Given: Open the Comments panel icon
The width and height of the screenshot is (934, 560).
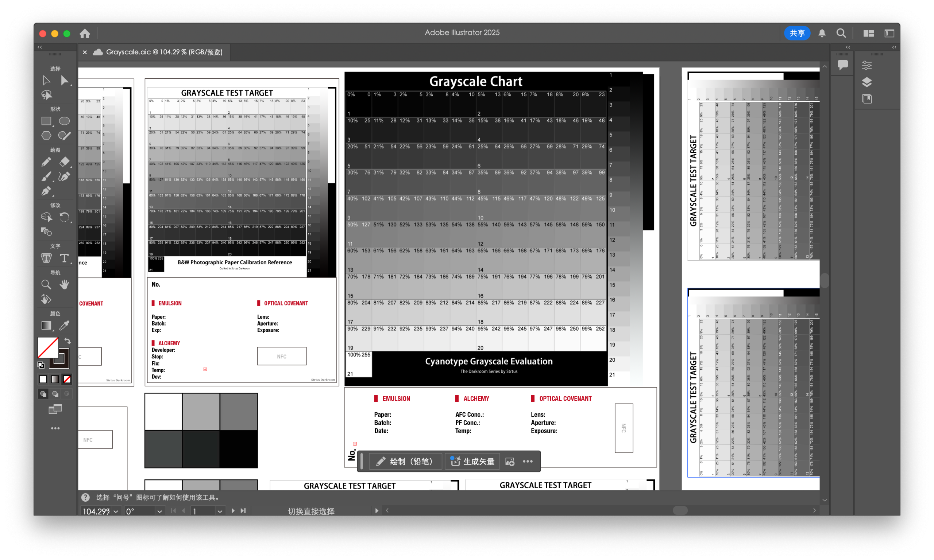Looking at the screenshot, I should click(x=842, y=65).
